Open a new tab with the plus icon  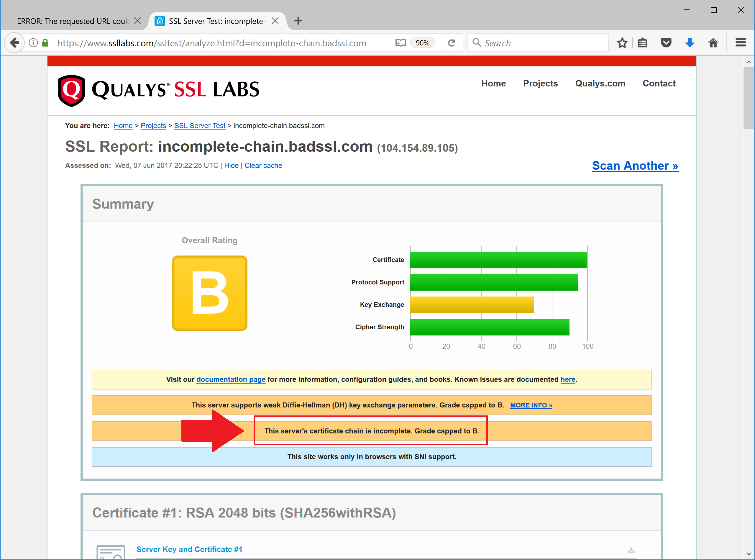click(298, 21)
